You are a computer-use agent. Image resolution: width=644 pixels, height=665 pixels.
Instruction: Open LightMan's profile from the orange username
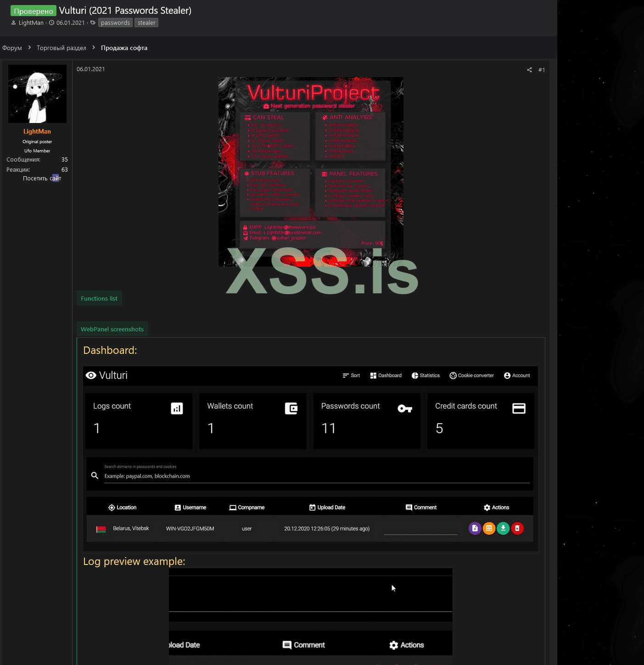37,131
